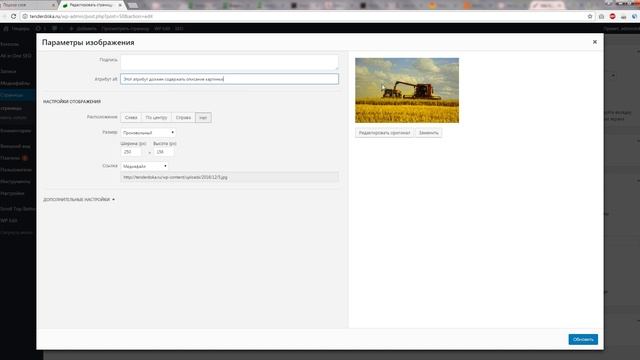Close the 'Редактировать страницу' browser tab
The image size is (640, 360).
(120, 5)
